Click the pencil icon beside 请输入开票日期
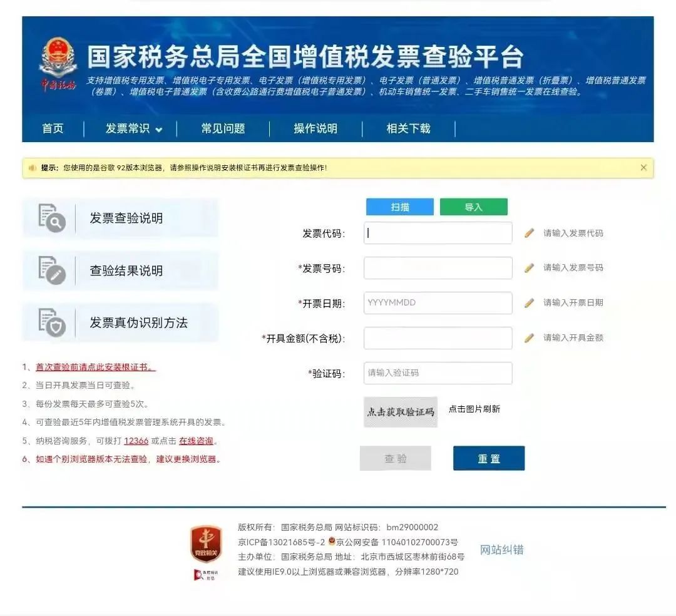This screenshot has height=616, width=676. click(x=529, y=303)
